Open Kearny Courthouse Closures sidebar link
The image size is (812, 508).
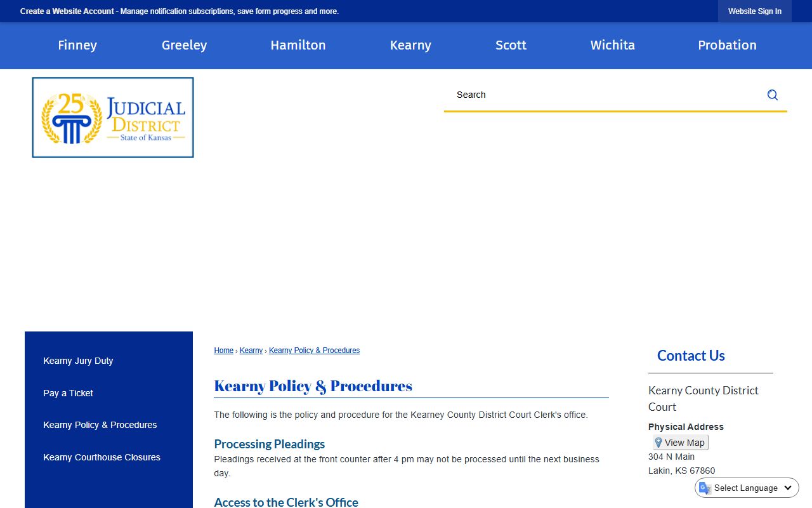pos(101,457)
